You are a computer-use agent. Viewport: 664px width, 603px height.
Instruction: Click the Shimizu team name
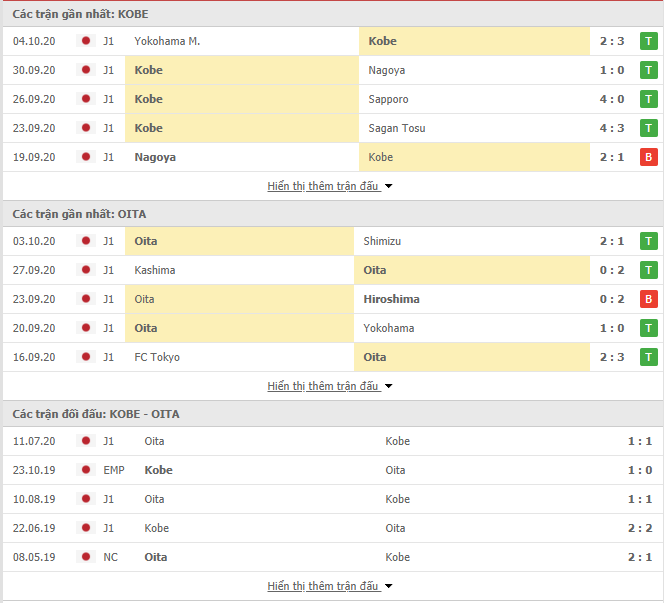[x=382, y=241]
